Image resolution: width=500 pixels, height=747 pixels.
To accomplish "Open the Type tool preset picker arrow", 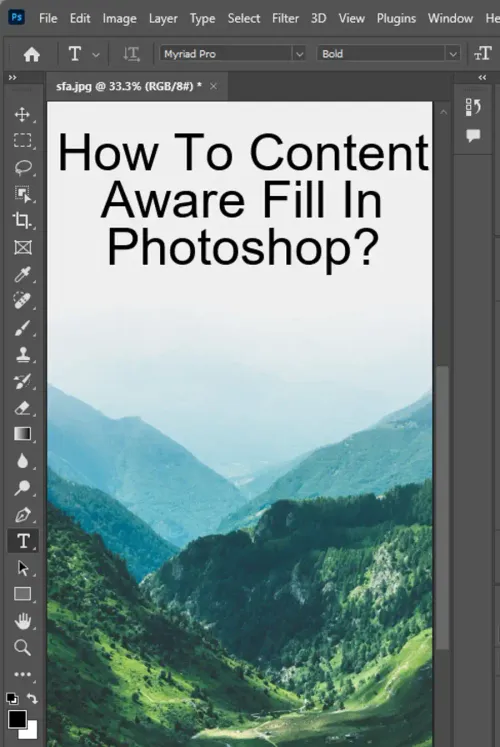I will 96,55.
